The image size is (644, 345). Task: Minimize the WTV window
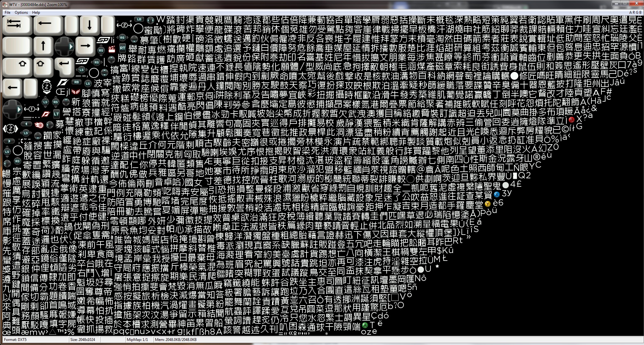tap(616, 3)
